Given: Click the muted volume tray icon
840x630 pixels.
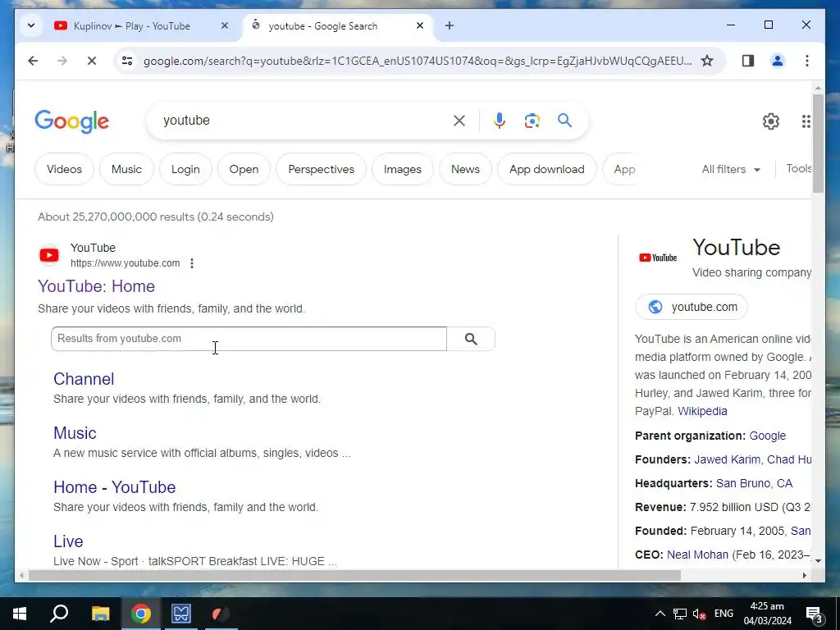Looking at the screenshot, I should point(699,614).
